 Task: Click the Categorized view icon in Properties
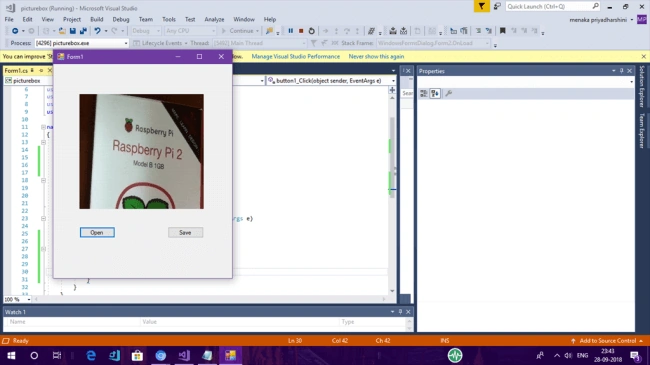(x=423, y=93)
